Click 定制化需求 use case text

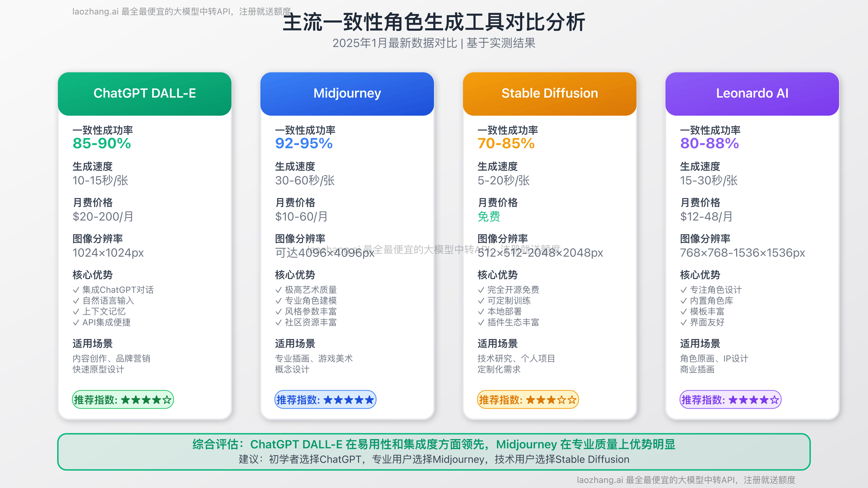click(x=499, y=369)
